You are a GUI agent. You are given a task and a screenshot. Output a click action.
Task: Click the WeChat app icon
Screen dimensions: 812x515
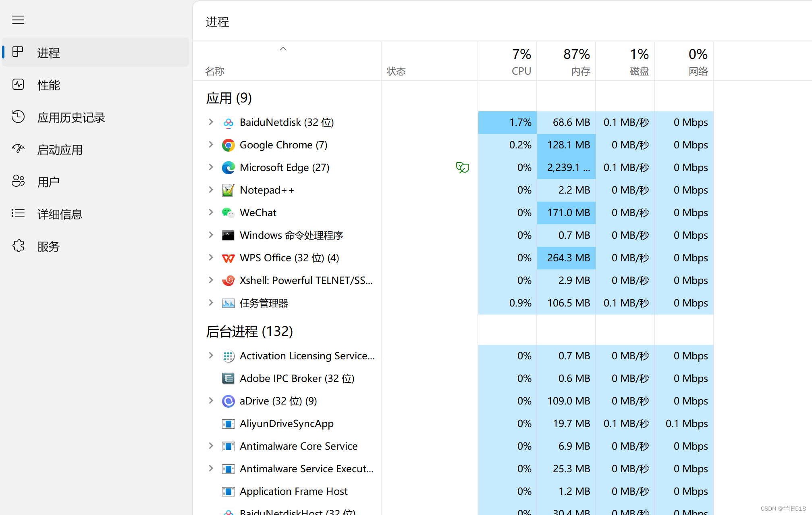(228, 213)
